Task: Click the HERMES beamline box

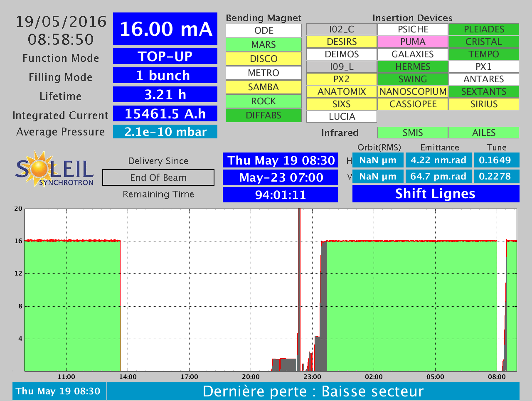Action: (x=413, y=66)
